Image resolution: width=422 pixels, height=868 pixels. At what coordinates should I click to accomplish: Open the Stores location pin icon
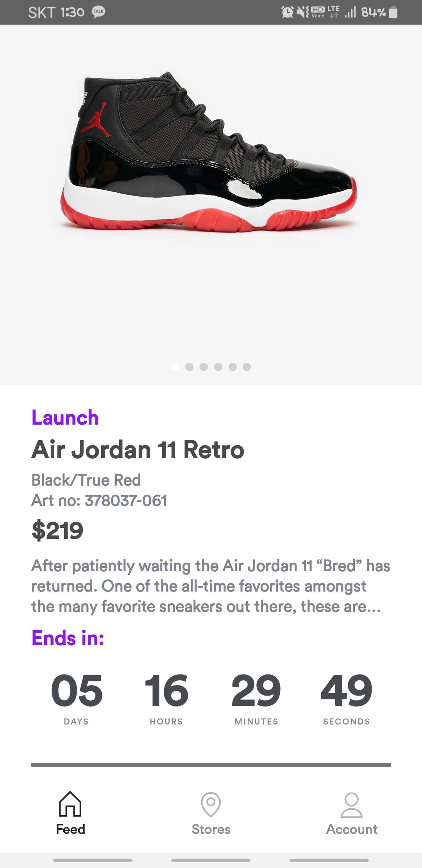211,804
